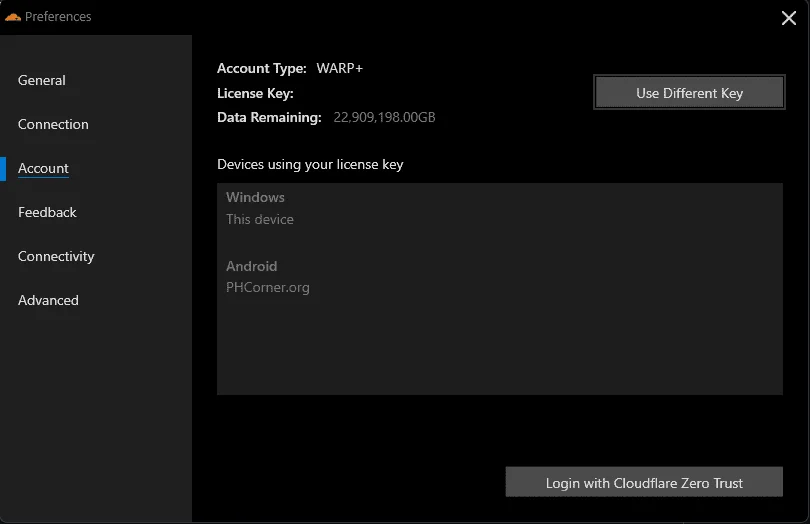Select the Android device entry
This screenshot has width=810, height=524.
[252, 266]
